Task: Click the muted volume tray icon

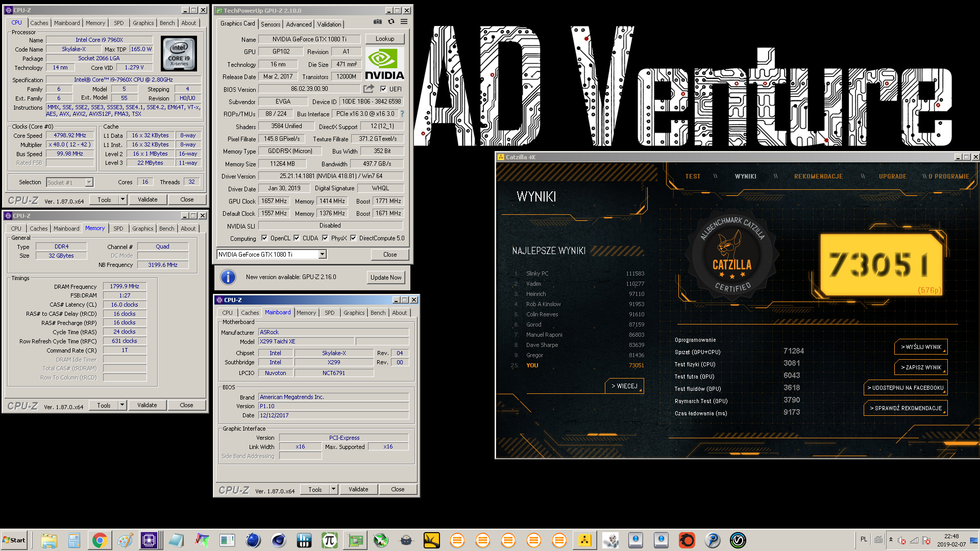Action: (x=902, y=540)
